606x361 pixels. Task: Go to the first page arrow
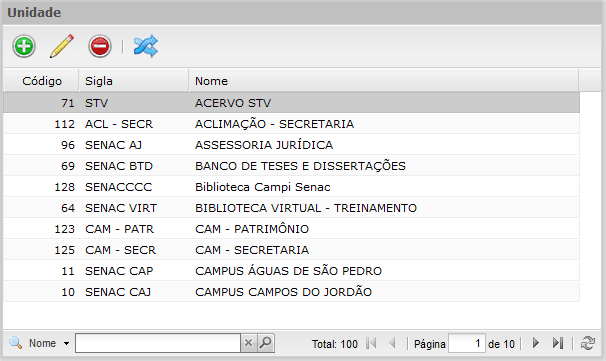click(x=371, y=343)
